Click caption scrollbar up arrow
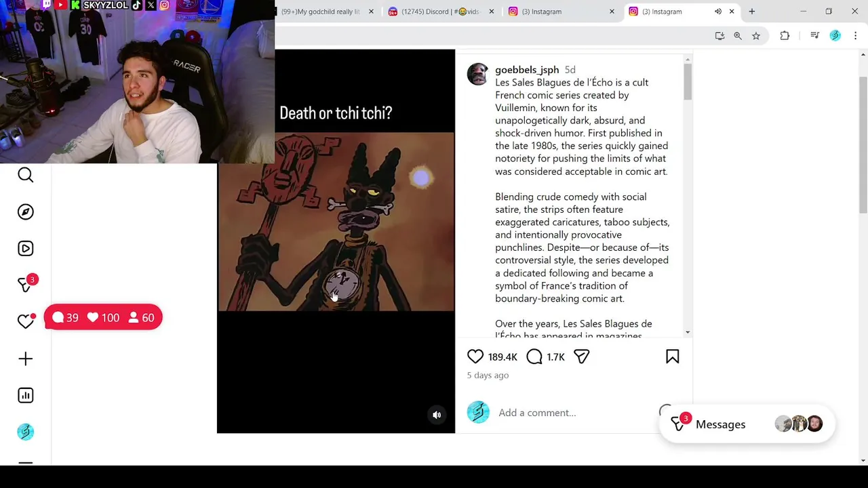The width and height of the screenshot is (868, 488). (688, 60)
